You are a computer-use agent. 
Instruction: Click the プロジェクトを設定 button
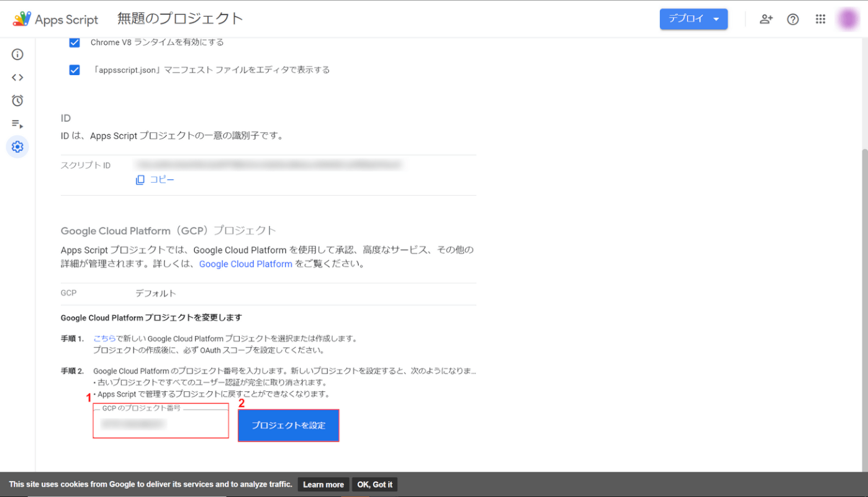click(x=289, y=426)
